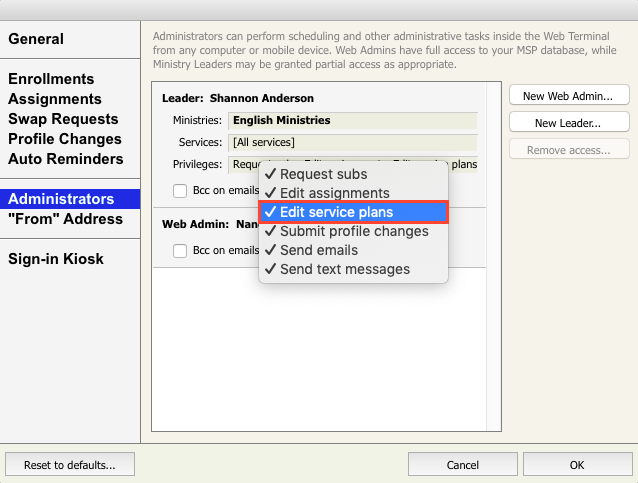
Task: Select Enrollments in the sidebar
Action: (51, 79)
